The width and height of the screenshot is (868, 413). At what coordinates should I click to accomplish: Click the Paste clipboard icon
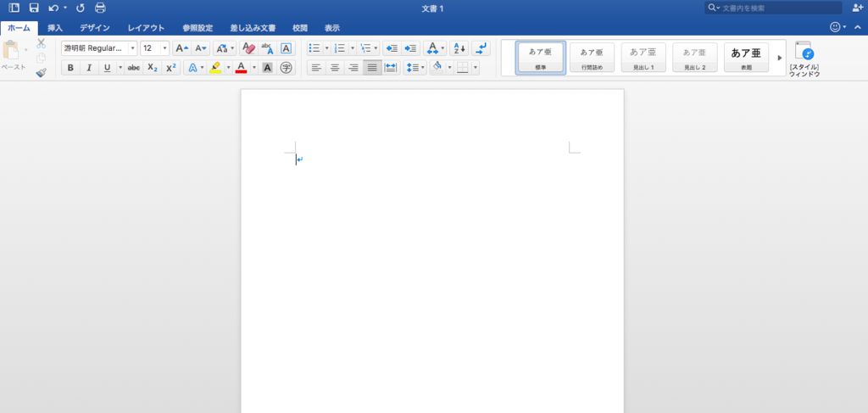point(12,50)
